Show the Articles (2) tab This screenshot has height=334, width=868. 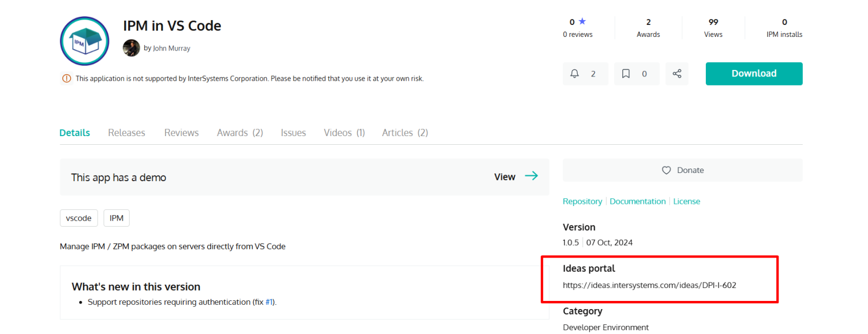coord(405,133)
